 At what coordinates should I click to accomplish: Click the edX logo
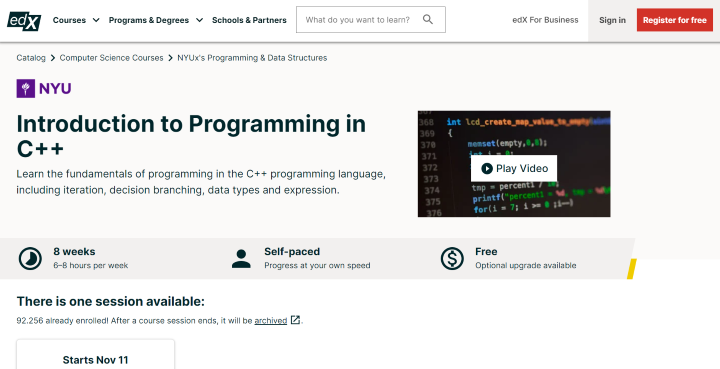(x=24, y=21)
